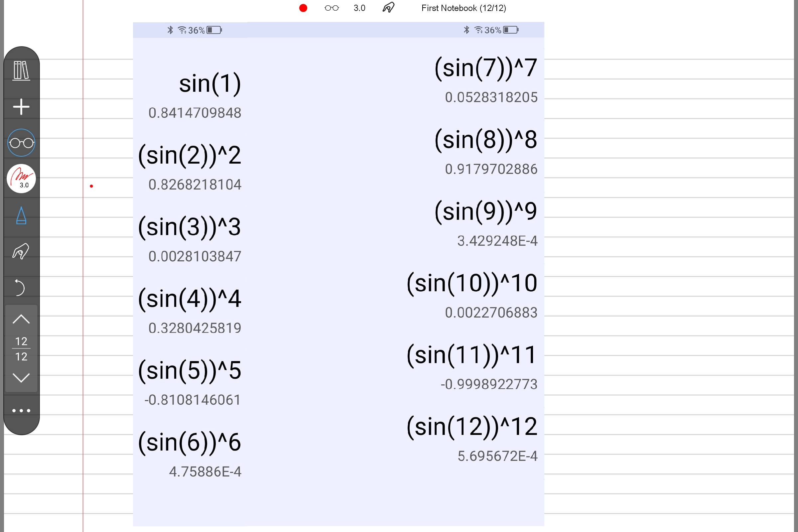Click the left 36% battery text
This screenshot has height=532, width=798.
pyautogui.click(x=197, y=31)
